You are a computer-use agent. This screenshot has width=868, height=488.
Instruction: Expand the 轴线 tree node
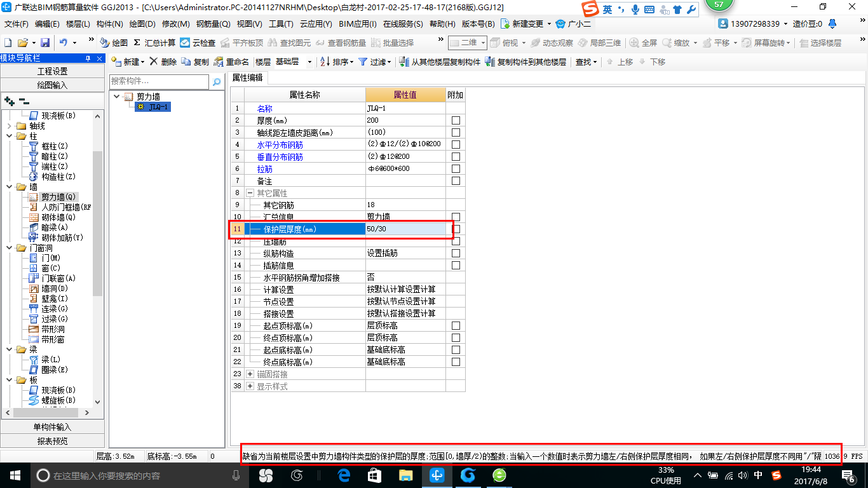(x=9, y=126)
